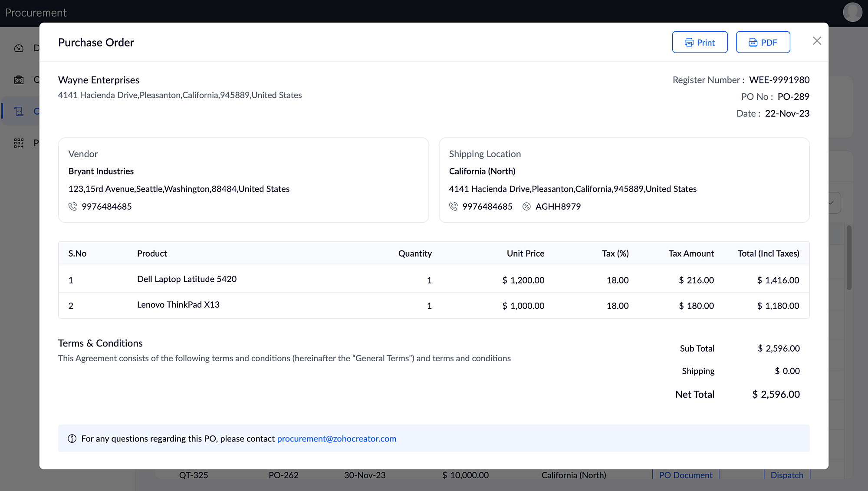This screenshot has width=868, height=491.
Task: Click the background page scrollbar
Action: point(849,257)
